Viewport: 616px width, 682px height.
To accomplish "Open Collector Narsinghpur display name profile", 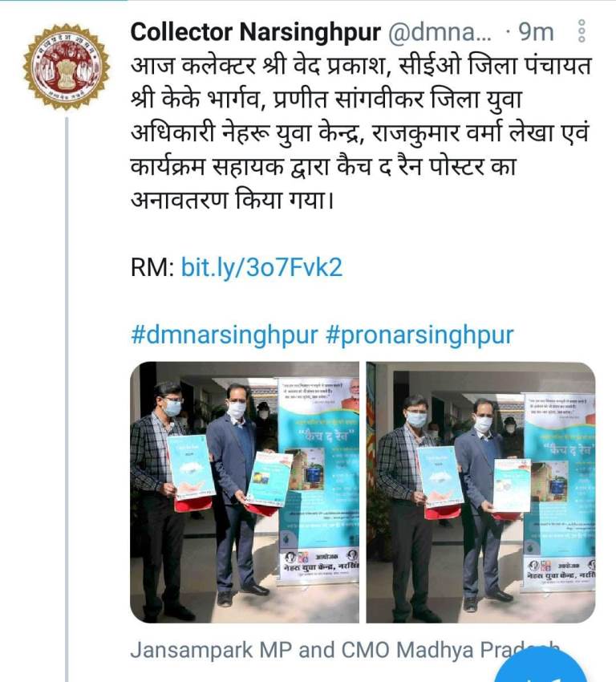I will pos(256,32).
